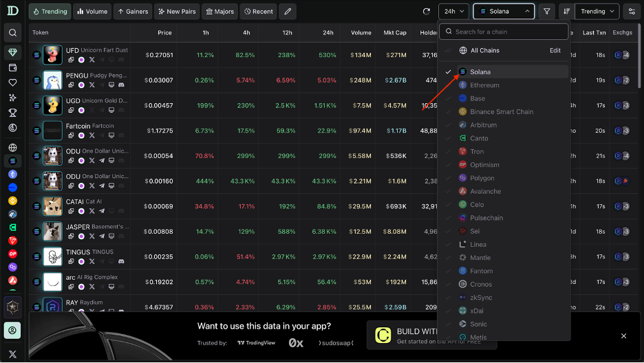Sort by the Mkt Cap column header

(x=395, y=32)
